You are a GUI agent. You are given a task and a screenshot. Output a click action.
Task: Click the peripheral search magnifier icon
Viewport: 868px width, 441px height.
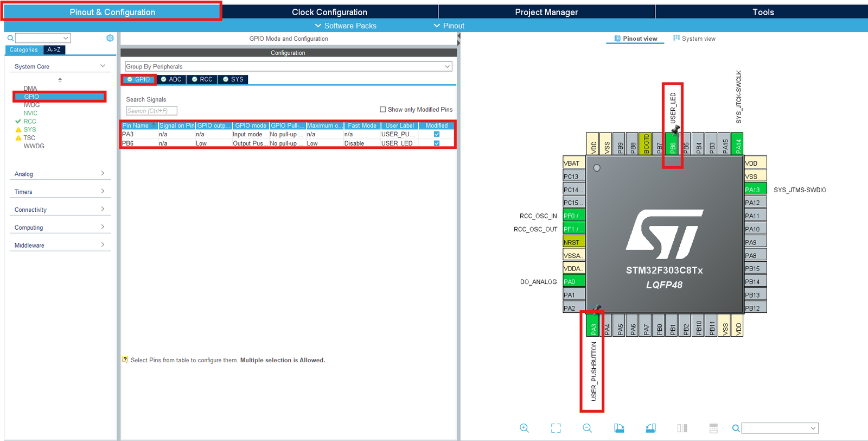pos(10,38)
